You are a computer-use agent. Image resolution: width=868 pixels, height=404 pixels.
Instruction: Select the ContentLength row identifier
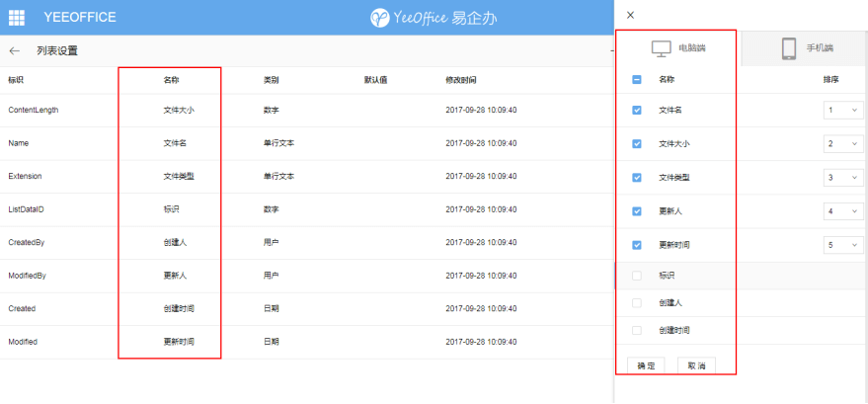[x=34, y=110]
